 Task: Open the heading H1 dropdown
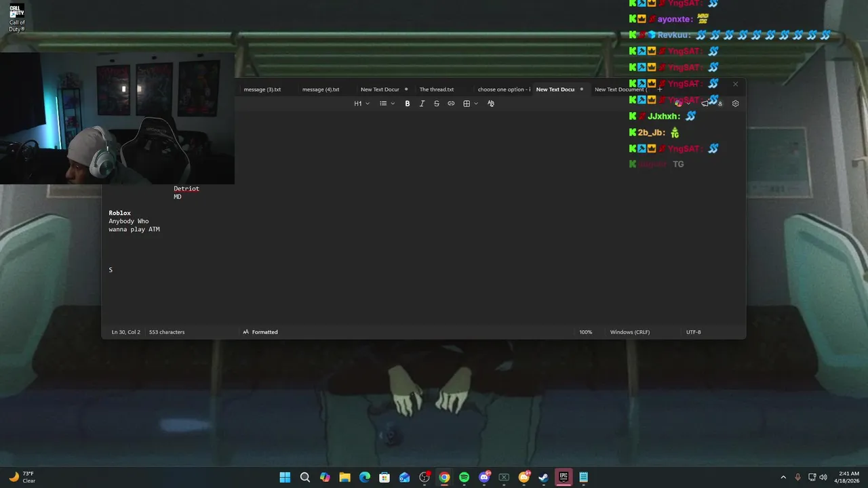362,104
